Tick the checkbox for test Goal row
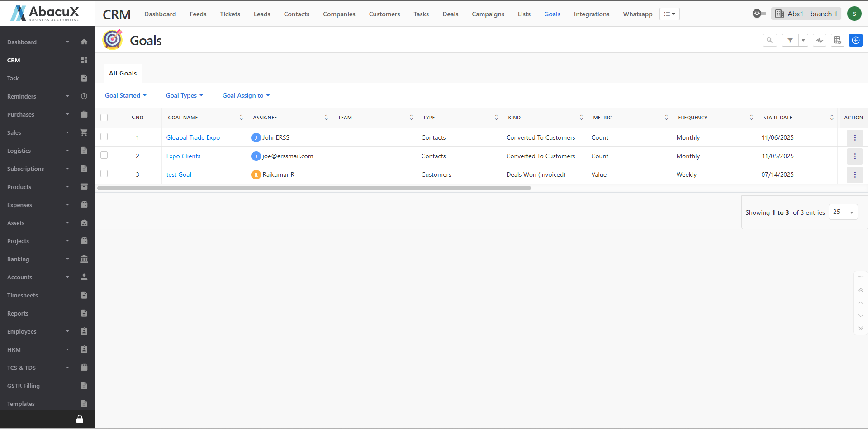Image resolution: width=868 pixels, height=429 pixels. (104, 174)
